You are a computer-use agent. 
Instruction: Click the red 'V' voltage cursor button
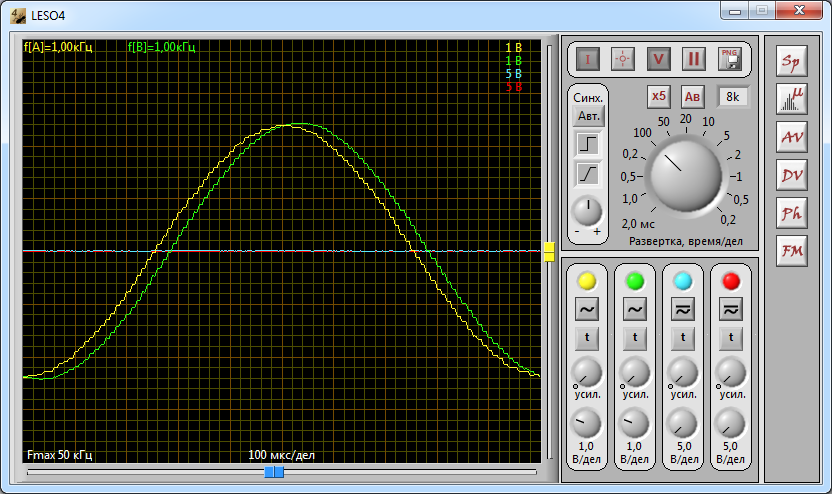[x=658, y=59]
